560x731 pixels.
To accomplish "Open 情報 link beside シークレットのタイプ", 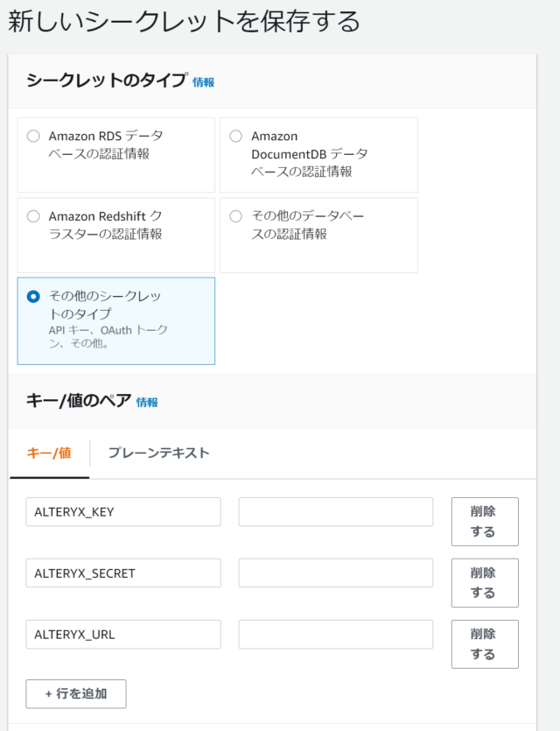I will click(204, 82).
